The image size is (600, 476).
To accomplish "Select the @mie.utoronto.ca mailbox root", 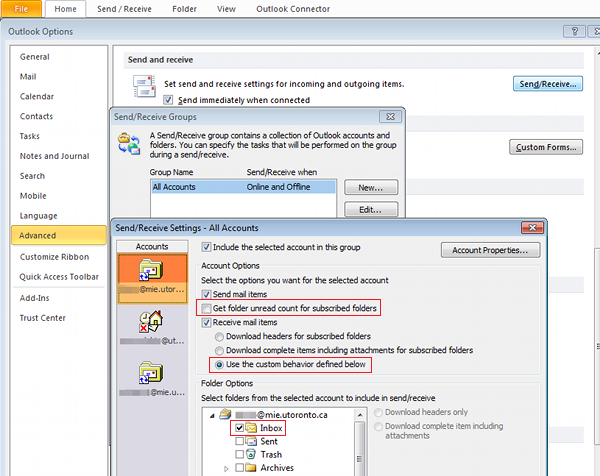I will (x=282, y=415).
